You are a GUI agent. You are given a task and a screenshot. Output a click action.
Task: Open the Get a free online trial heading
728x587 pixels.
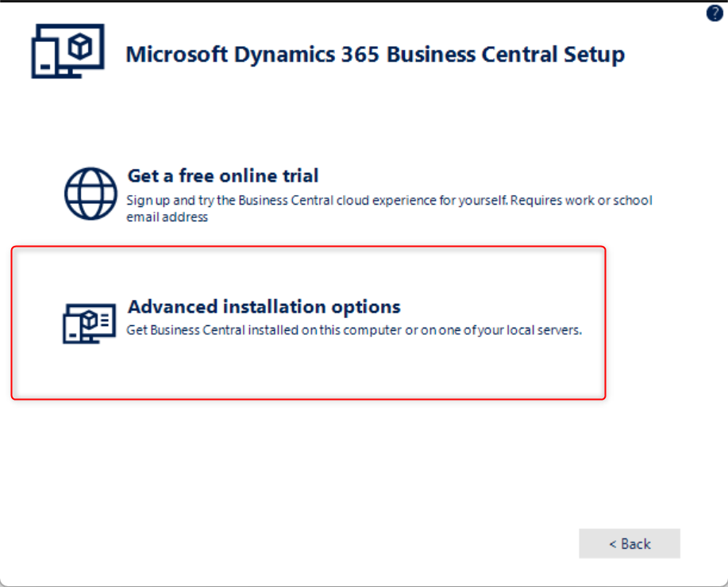pos(223,175)
